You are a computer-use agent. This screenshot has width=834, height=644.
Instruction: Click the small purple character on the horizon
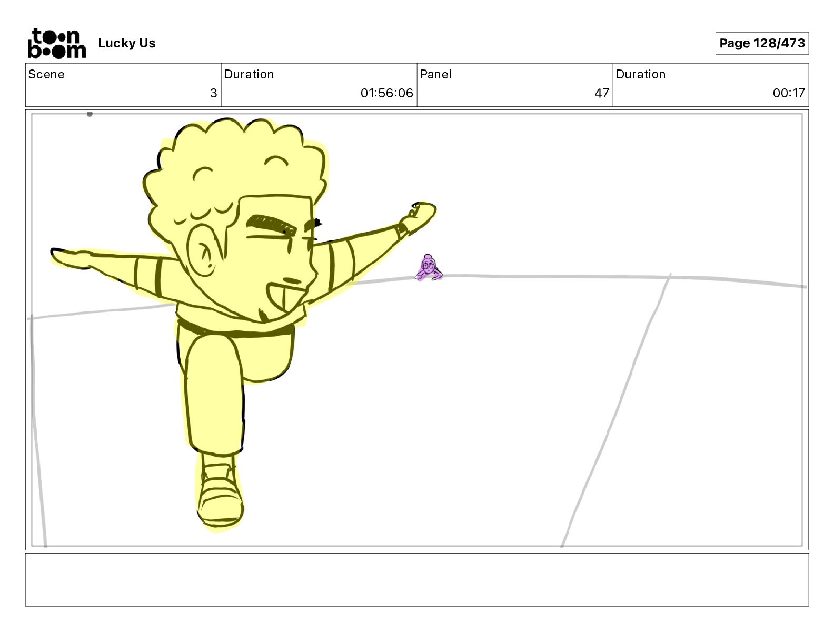pos(429,268)
